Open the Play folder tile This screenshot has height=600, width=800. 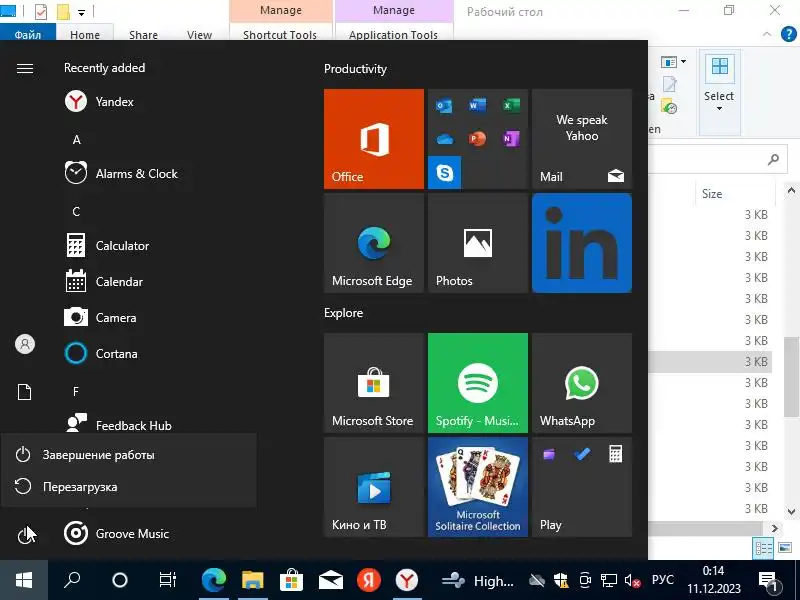tap(582, 487)
